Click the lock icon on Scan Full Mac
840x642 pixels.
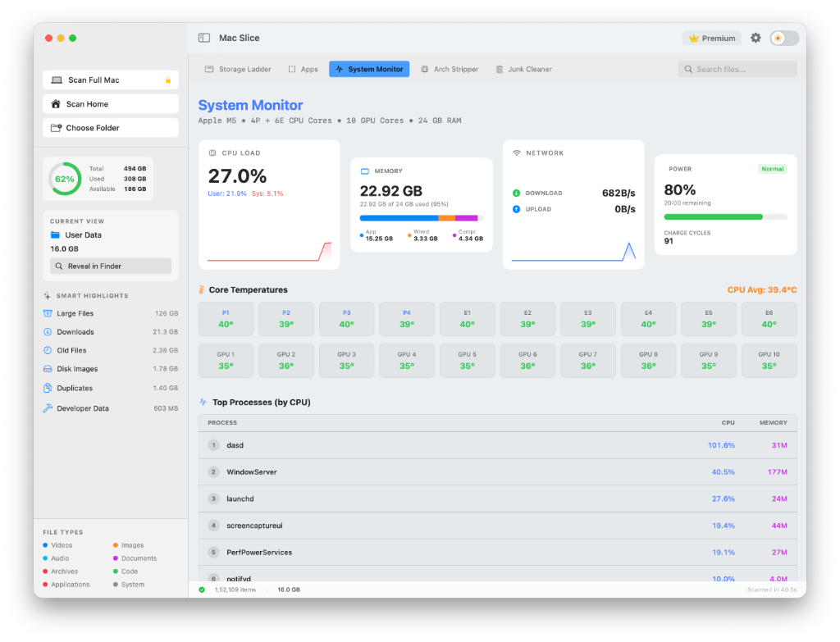click(x=168, y=80)
